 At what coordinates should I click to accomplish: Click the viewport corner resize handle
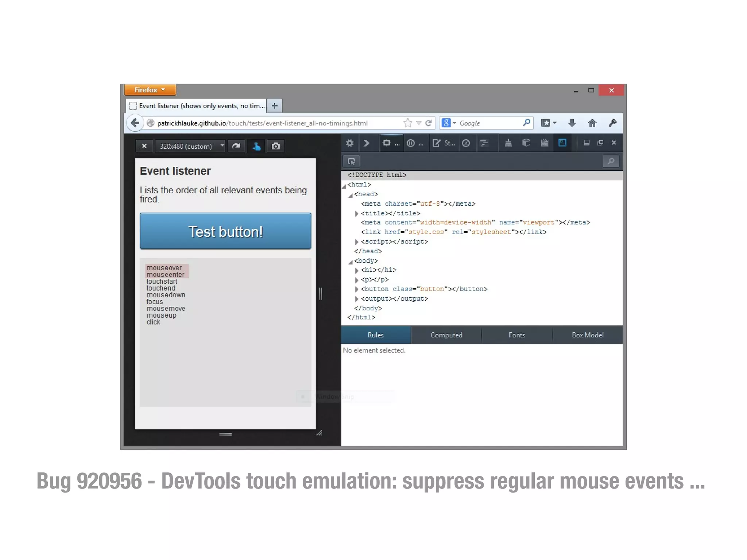coord(319,433)
